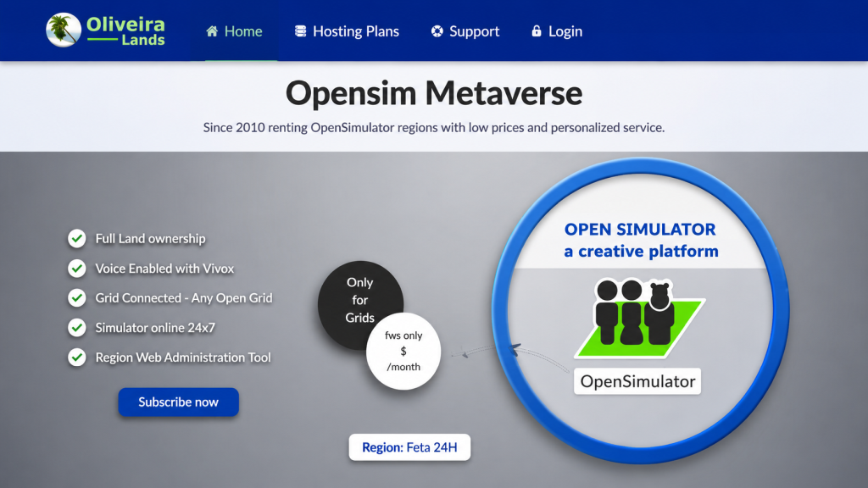
Task: Click the padlock icon beside Login
Action: click(537, 30)
